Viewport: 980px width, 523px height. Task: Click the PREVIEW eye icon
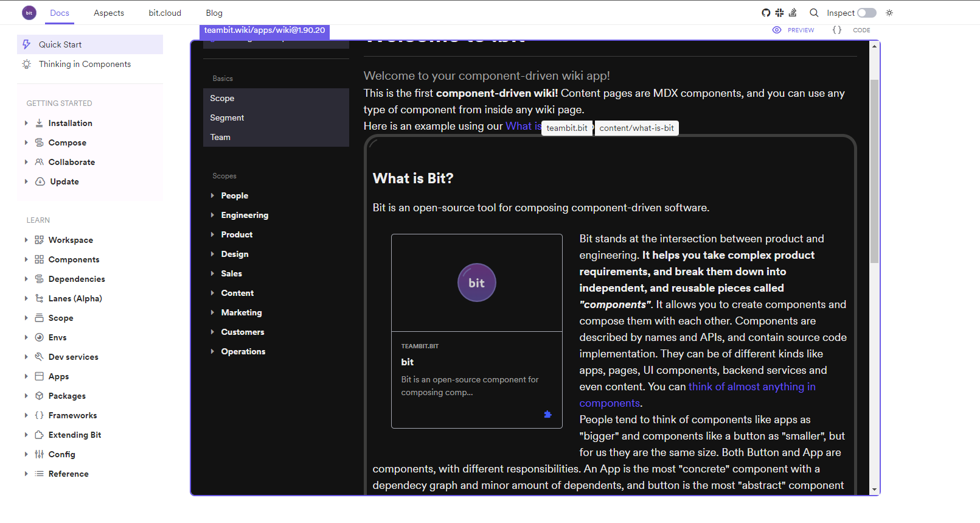pos(777,30)
